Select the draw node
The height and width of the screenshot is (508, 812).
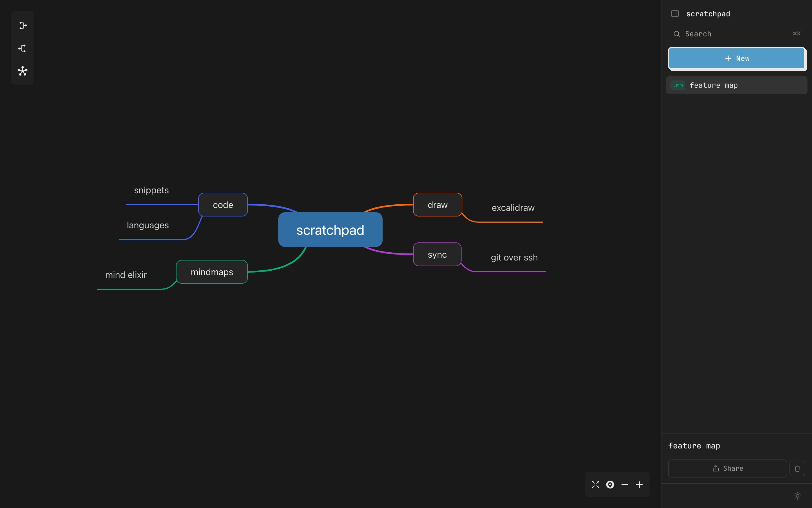click(x=438, y=205)
